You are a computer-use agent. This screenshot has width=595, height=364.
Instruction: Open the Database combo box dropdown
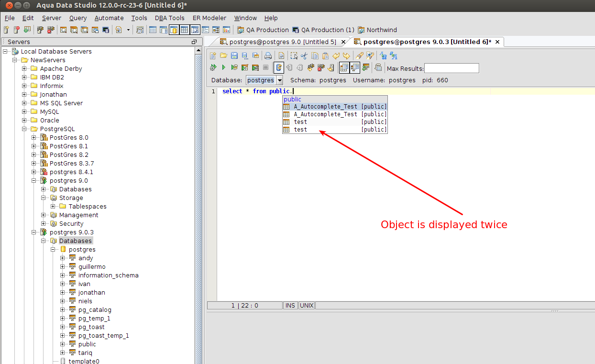pos(279,80)
